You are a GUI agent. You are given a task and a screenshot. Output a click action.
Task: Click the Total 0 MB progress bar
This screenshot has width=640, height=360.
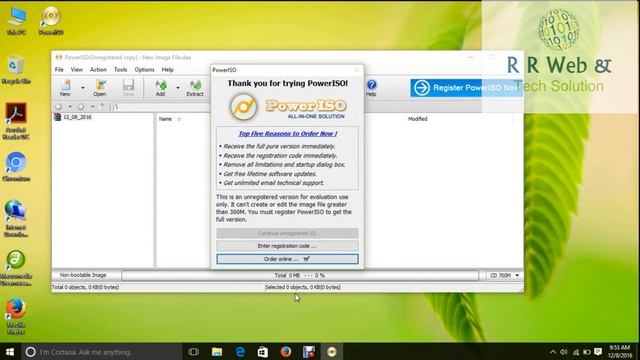click(x=300, y=276)
